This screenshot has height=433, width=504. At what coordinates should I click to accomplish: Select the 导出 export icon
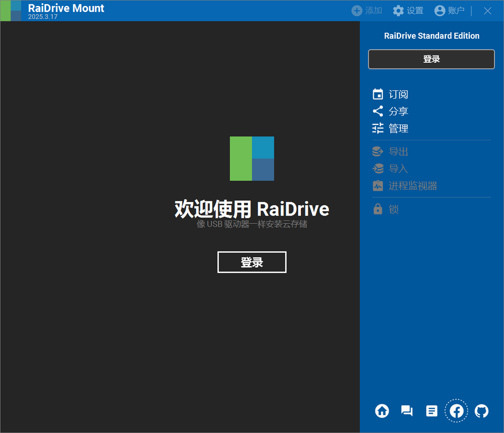click(378, 151)
